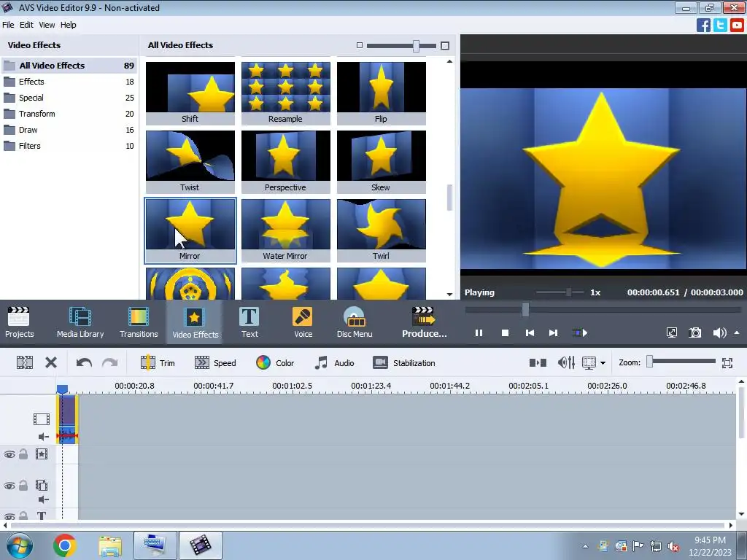Screen dimensions: 747x560
Task: Redo the last action
Action: [x=109, y=363]
